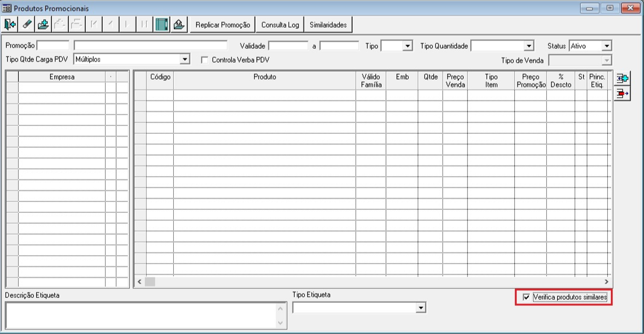The image size is (644, 334).
Task: Open Consulta Log
Action: [x=280, y=25]
